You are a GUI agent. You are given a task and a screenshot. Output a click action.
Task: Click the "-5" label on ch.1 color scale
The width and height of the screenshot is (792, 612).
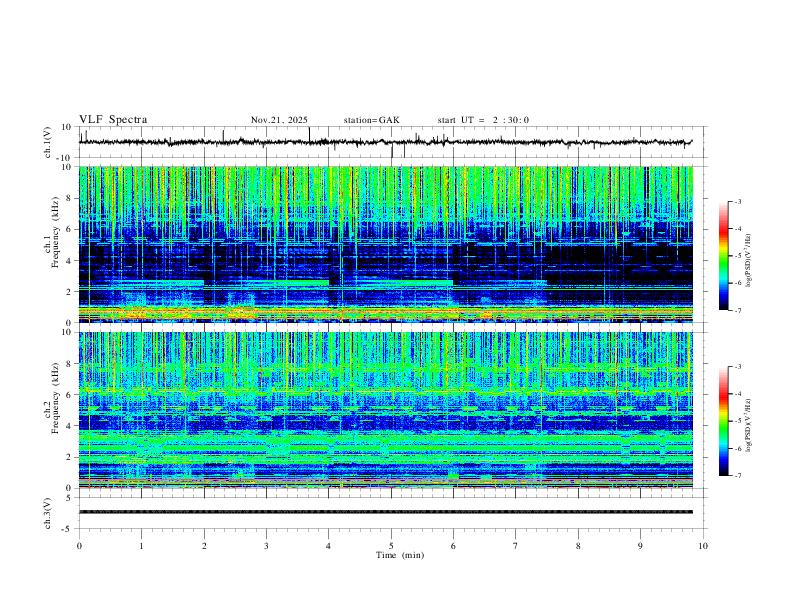pos(737,256)
